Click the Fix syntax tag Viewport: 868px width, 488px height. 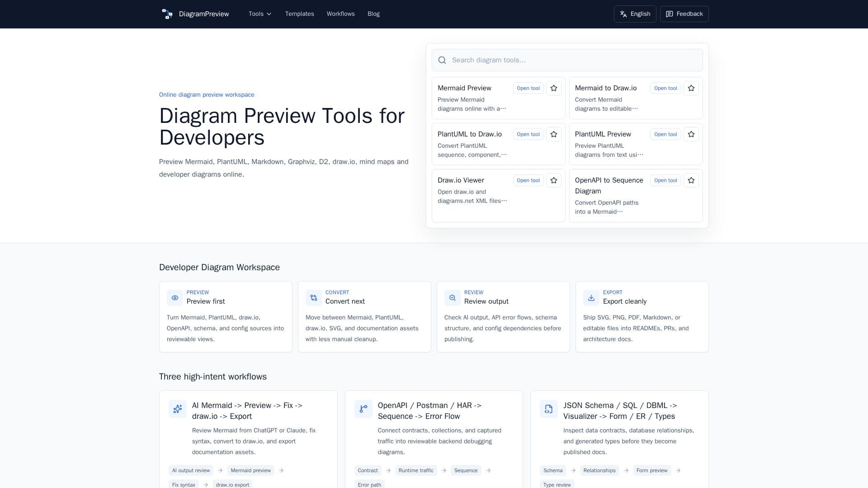pos(184,484)
